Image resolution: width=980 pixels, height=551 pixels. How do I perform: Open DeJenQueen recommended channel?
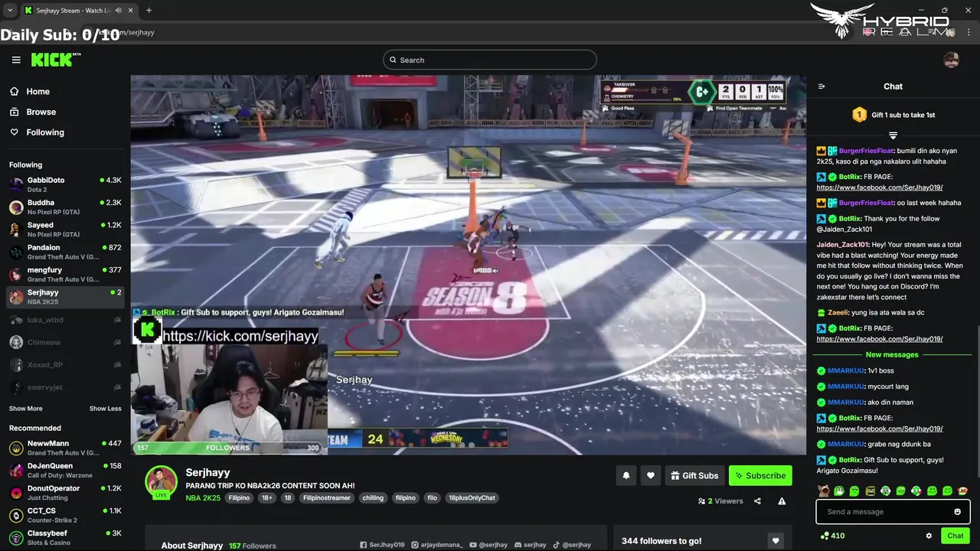click(65, 470)
